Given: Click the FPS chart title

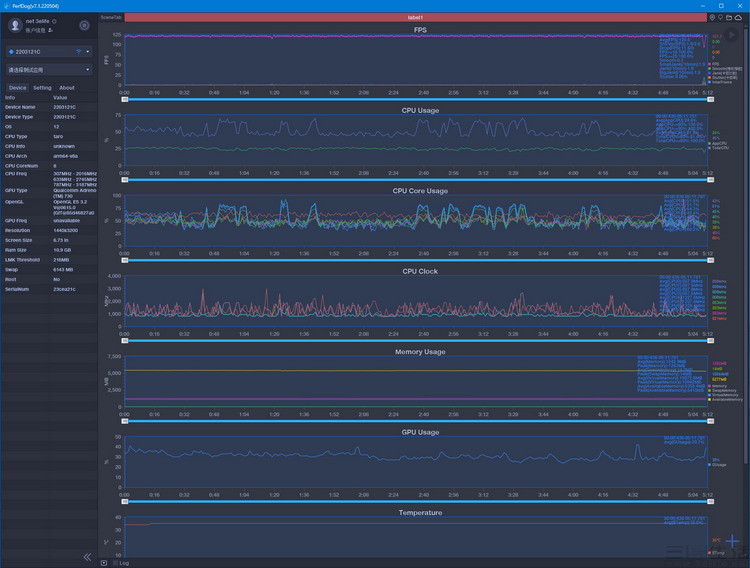Looking at the screenshot, I should (x=420, y=30).
